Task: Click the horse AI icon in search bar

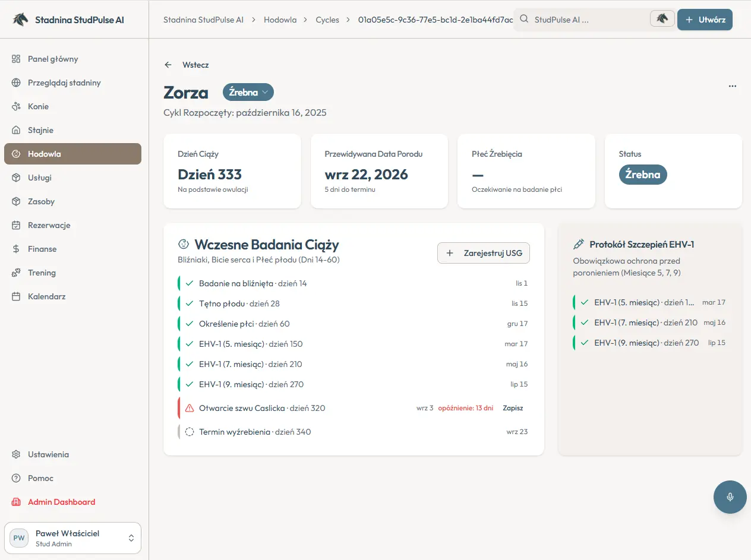Action: pyautogui.click(x=662, y=19)
